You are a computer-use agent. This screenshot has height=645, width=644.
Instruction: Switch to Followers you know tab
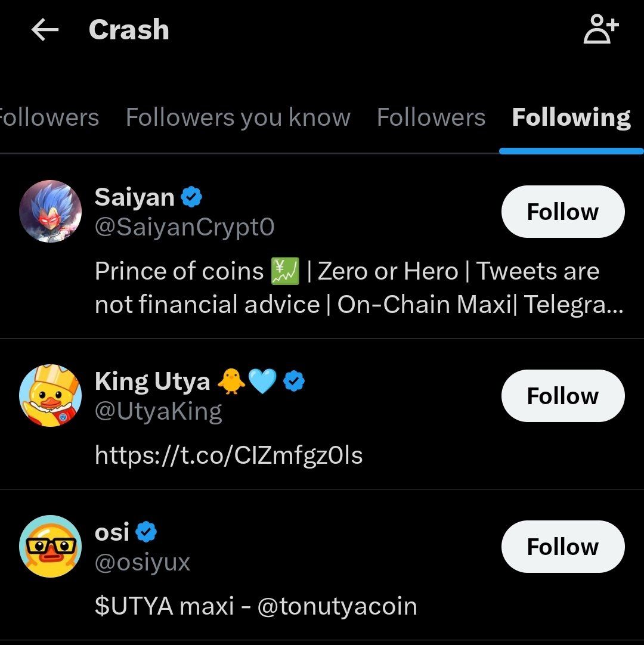point(238,117)
